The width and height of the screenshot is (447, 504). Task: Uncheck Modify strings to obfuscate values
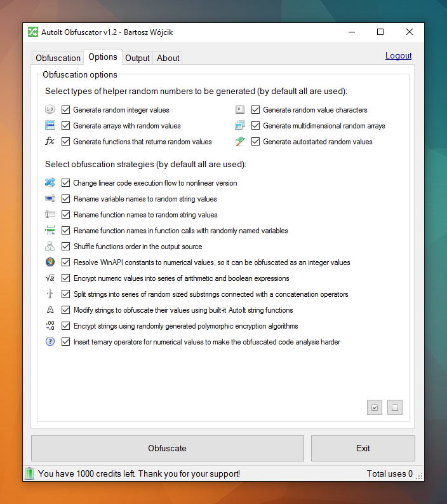click(x=65, y=310)
